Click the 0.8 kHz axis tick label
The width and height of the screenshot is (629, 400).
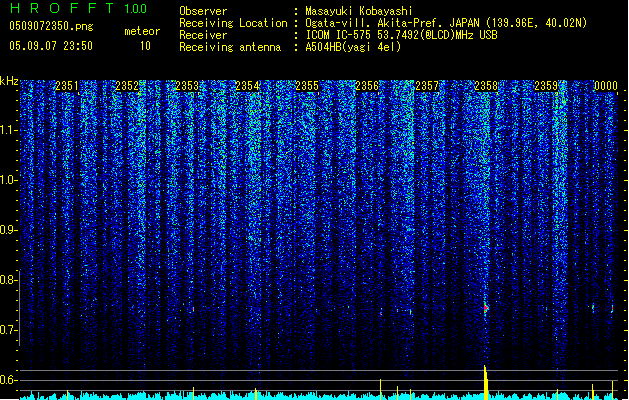point(8,280)
